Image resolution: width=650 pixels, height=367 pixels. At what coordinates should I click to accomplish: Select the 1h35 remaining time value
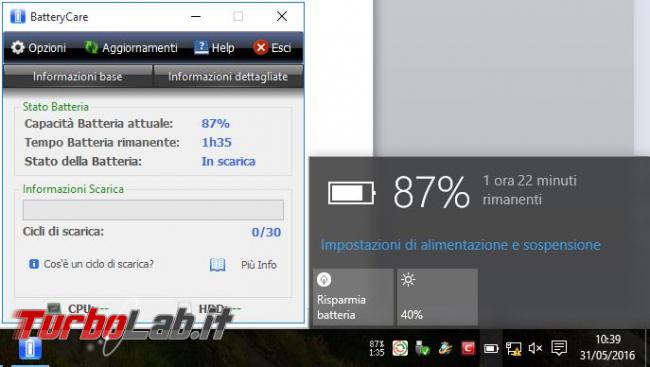click(x=216, y=142)
